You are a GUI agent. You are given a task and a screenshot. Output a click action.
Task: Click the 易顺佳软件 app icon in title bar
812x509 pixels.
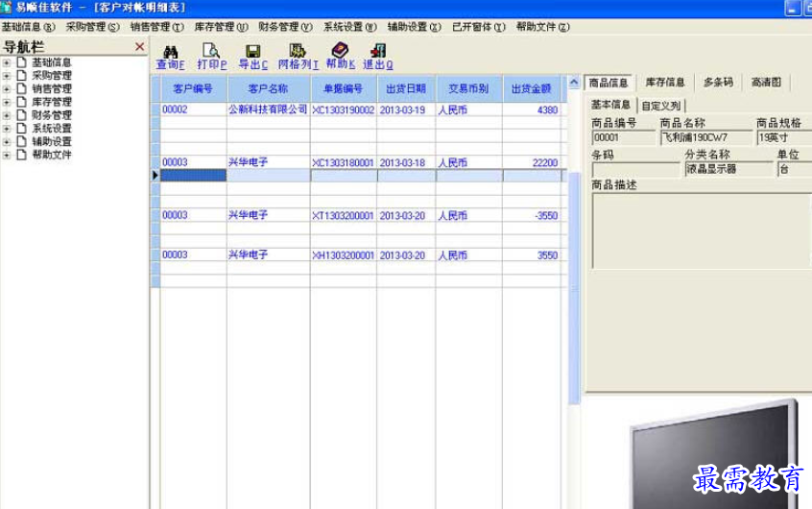point(6,7)
